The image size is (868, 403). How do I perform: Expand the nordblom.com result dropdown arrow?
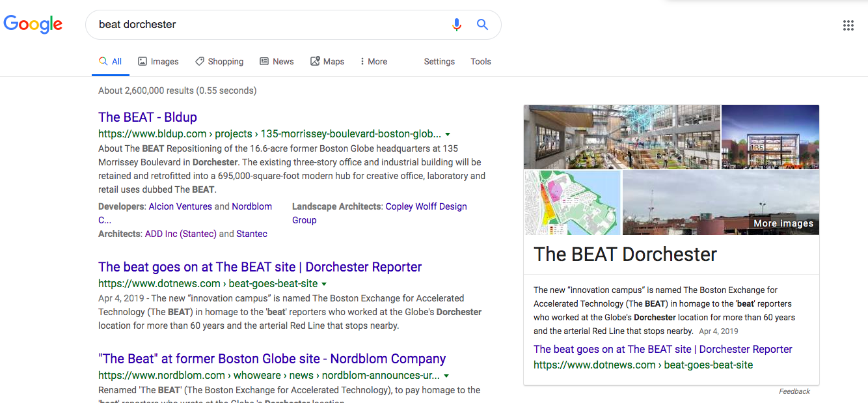coord(446,376)
